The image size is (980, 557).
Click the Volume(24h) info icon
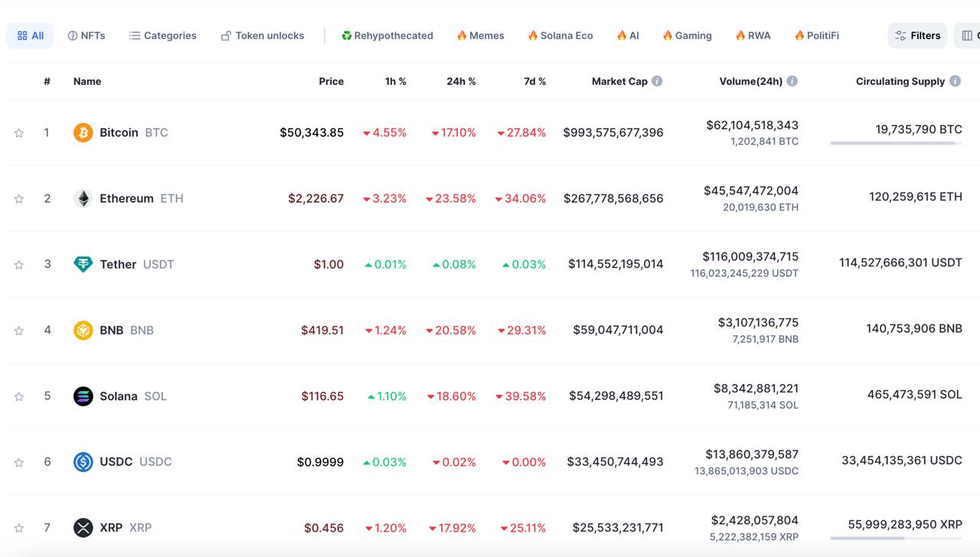point(792,81)
